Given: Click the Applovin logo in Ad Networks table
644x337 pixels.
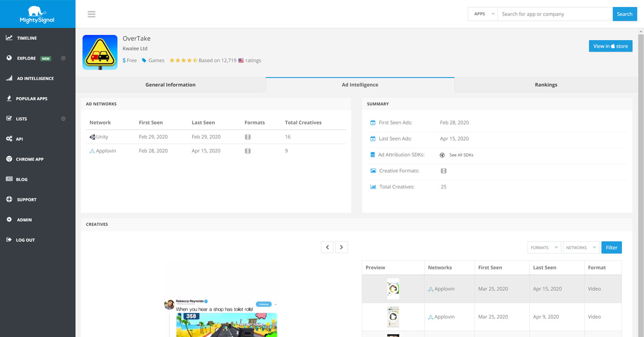Looking at the screenshot, I should pos(92,151).
